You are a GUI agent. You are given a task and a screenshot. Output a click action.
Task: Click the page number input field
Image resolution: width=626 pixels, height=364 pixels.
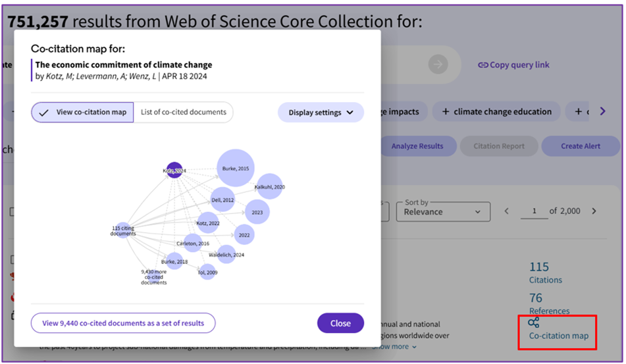534,211
